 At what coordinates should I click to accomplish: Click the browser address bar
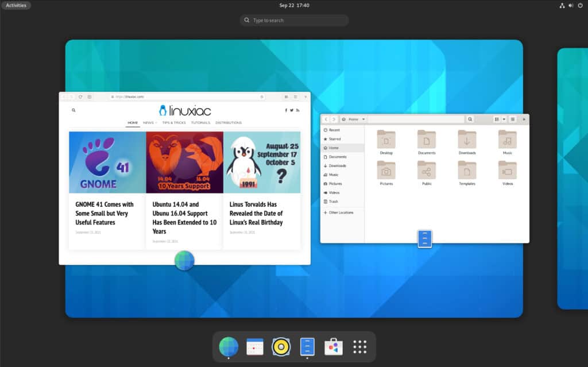pyautogui.click(x=187, y=97)
